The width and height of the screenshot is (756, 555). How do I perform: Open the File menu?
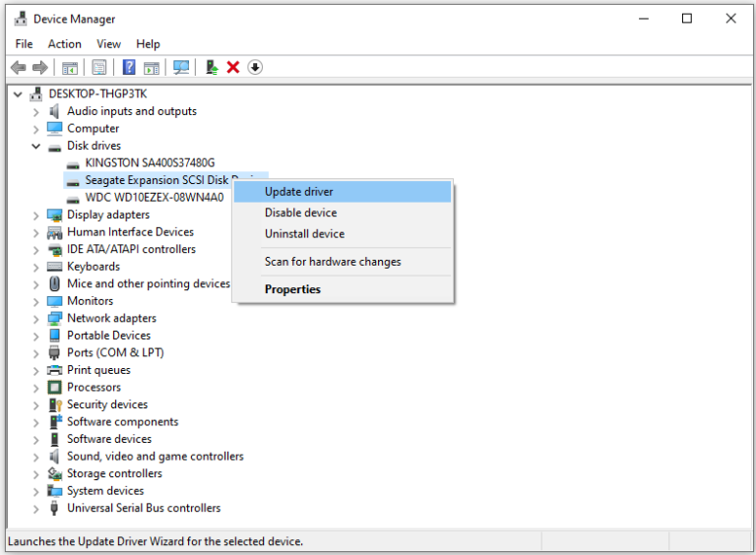pyautogui.click(x=24, y=44)
